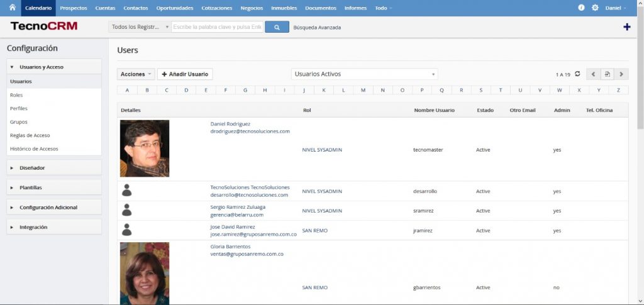The image size is (644, 305).
Task: Click the Añadir Usuario button
Action: pyautogui.click(x=185, y=74)
